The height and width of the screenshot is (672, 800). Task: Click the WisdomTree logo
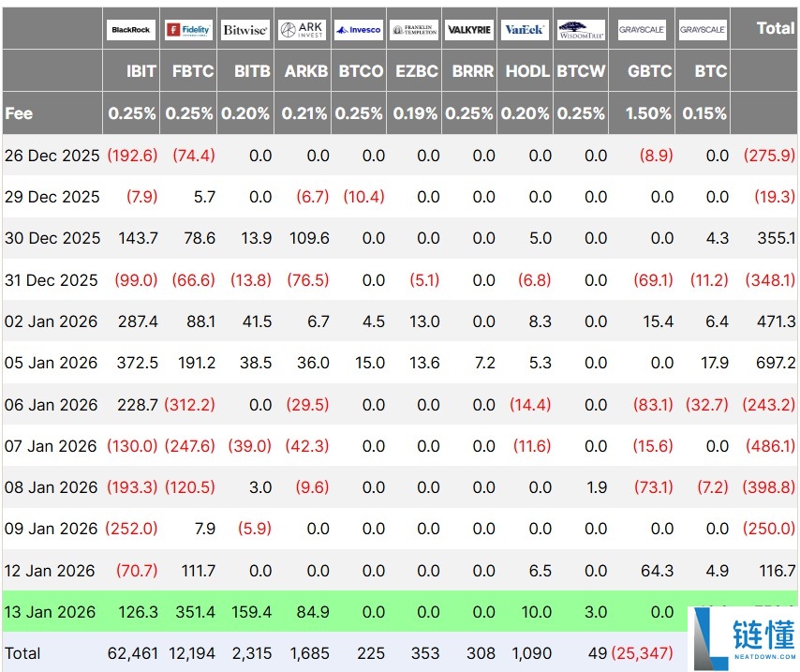point(581,30)
